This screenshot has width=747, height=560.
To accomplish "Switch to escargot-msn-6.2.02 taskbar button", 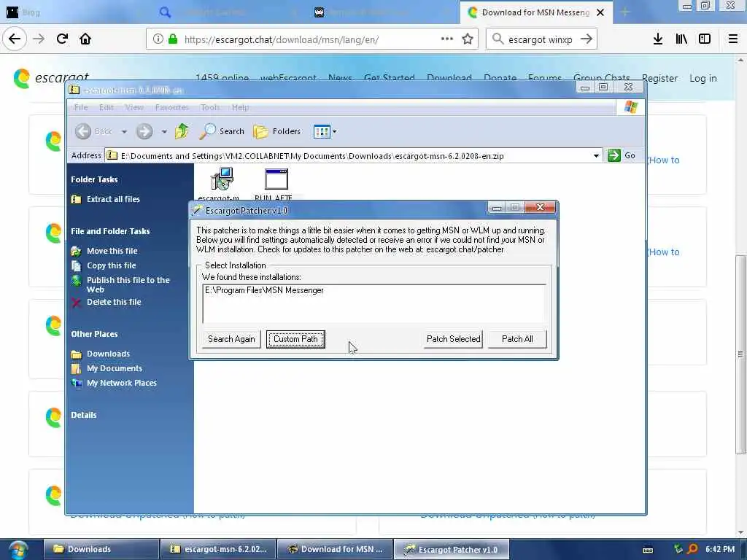I will 218,550.
